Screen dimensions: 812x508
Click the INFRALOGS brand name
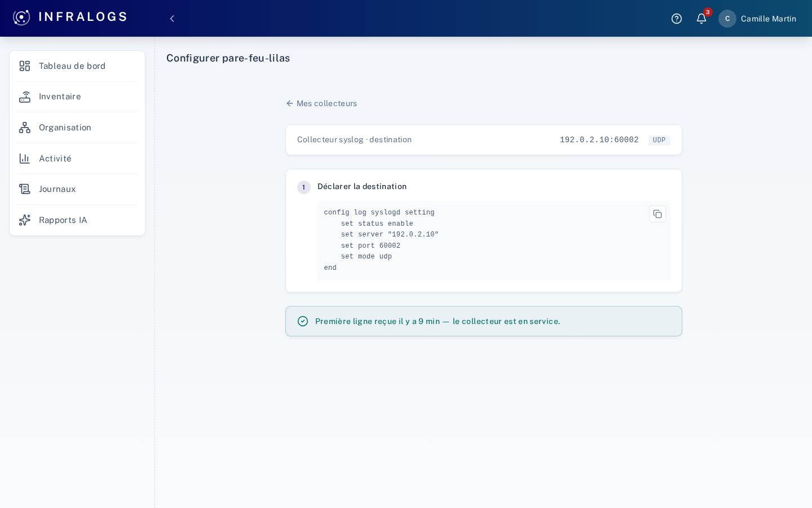coord(83,17)
